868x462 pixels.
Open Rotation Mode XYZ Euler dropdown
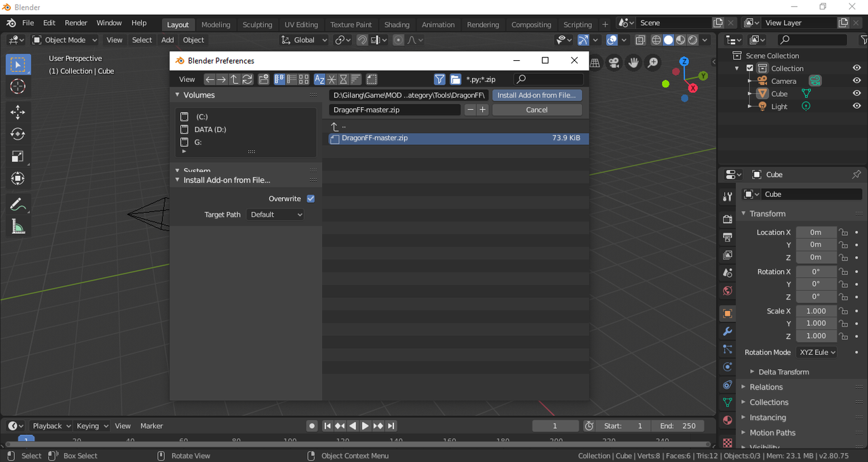816,352
